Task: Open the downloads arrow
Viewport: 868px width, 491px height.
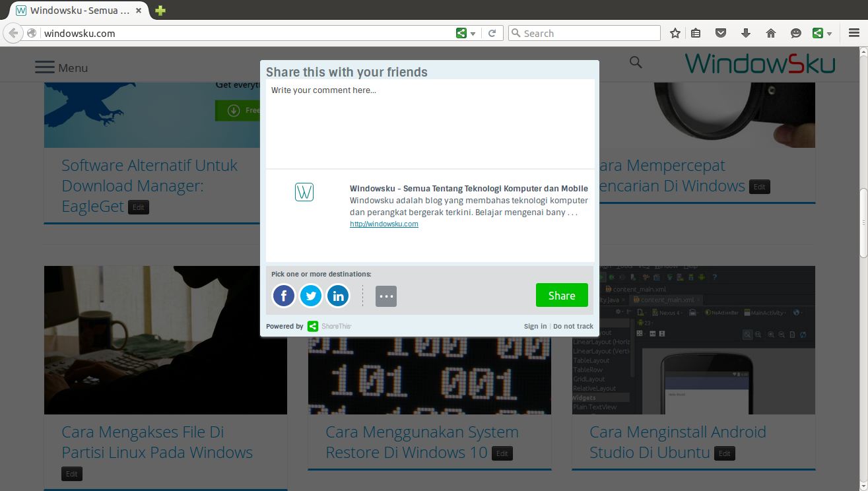Action: tap(746, 33)
